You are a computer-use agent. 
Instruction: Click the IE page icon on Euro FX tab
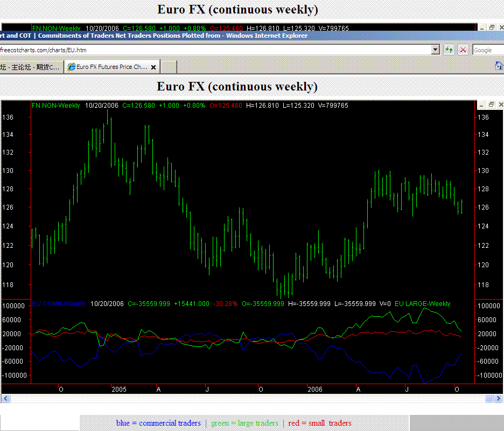71,67
